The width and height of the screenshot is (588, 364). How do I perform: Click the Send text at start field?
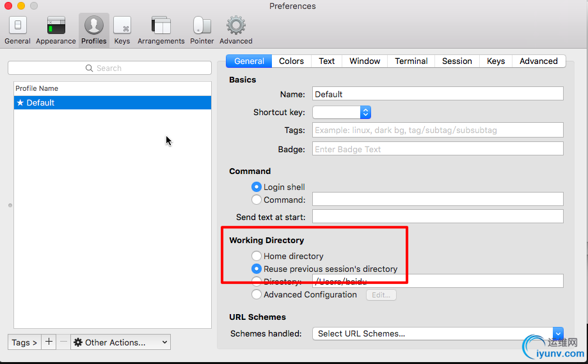[438, 216]
